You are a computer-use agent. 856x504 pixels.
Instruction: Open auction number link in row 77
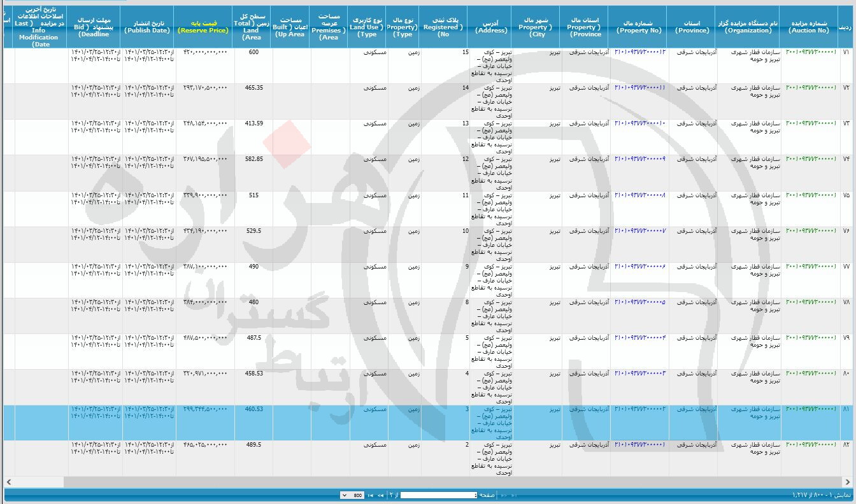pyautogui.click(x=811, y=266)
